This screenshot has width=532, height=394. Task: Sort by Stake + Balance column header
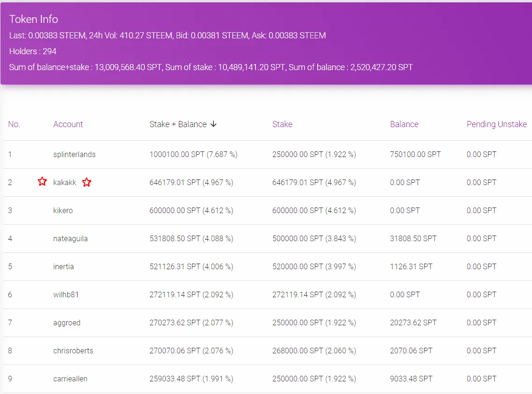pos(178,124)
